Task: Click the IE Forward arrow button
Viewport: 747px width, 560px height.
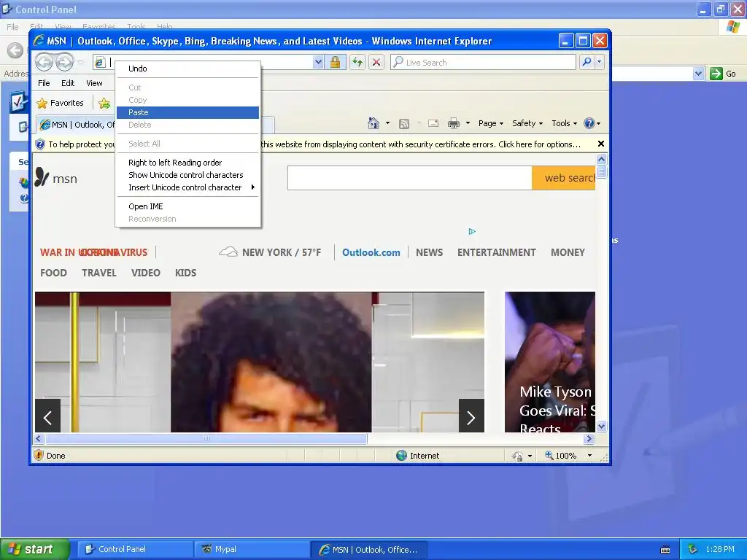Action: 64,62
